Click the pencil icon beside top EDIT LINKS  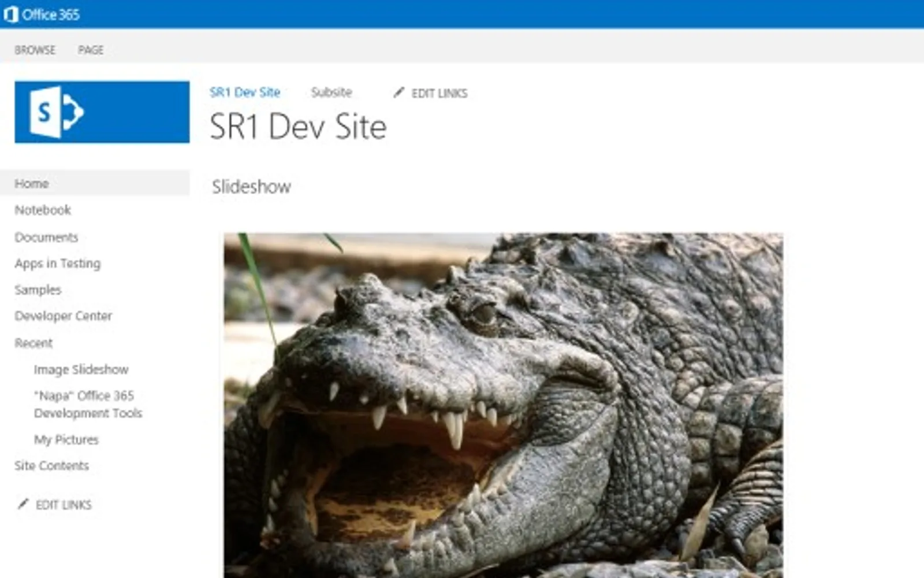(x=398, y=92)
